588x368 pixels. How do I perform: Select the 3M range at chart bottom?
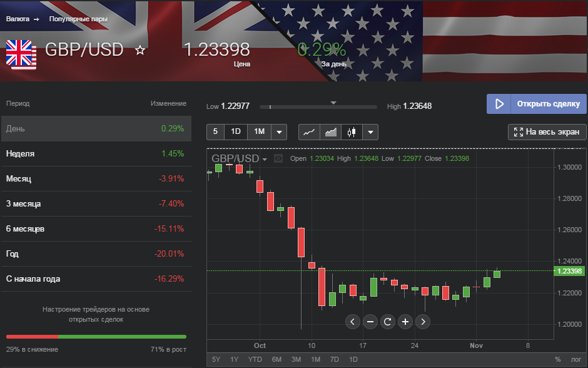click(x=297, y=359)
